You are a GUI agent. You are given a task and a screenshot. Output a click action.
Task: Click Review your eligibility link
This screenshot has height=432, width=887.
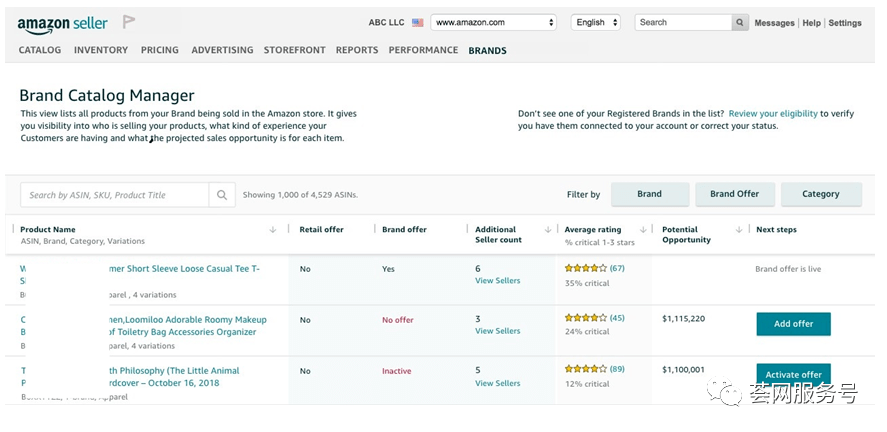(x=773, y=114)
